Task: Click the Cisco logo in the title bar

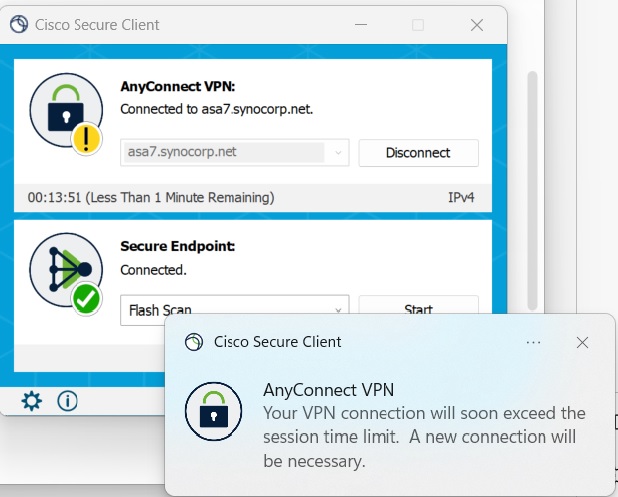Action: coord(19,24)
